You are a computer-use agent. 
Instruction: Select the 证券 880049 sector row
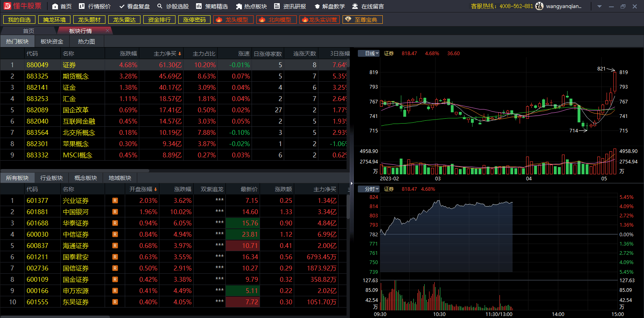click(x=173, y=65)
